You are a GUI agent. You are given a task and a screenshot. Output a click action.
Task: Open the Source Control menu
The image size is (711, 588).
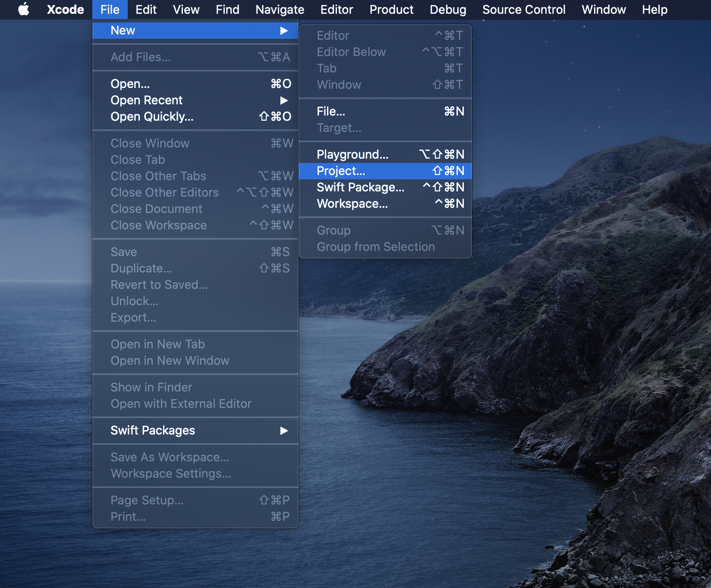click(x=524, y=9)
